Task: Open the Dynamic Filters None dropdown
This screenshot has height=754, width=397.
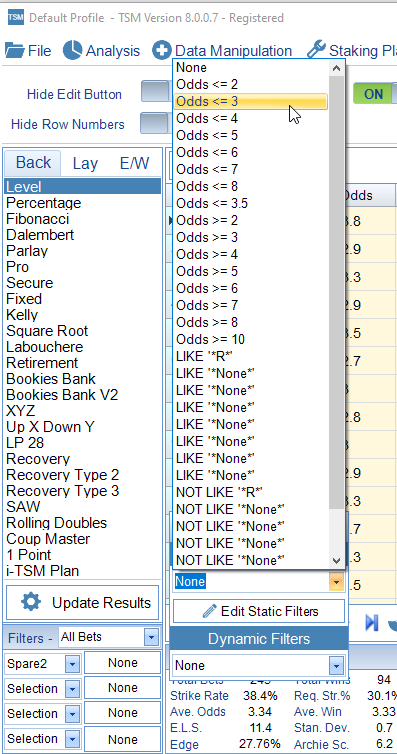Action: coord(336,666)
